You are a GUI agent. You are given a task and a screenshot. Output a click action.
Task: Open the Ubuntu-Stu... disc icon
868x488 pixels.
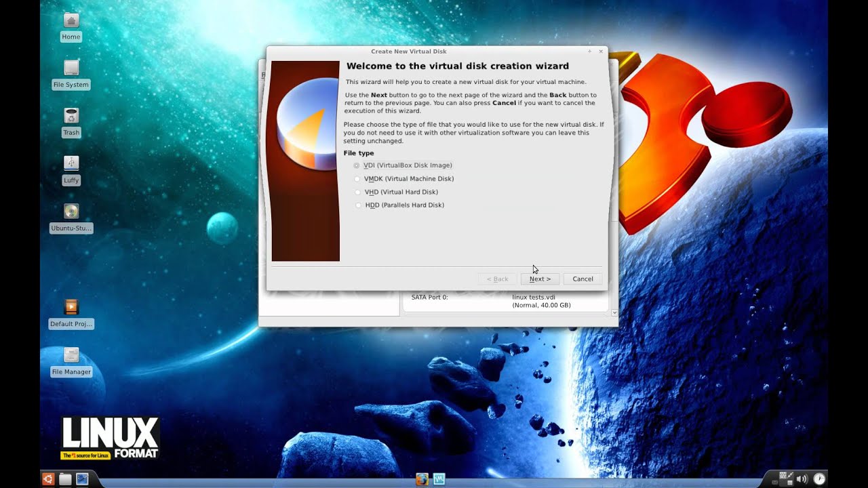pos(71,218)
